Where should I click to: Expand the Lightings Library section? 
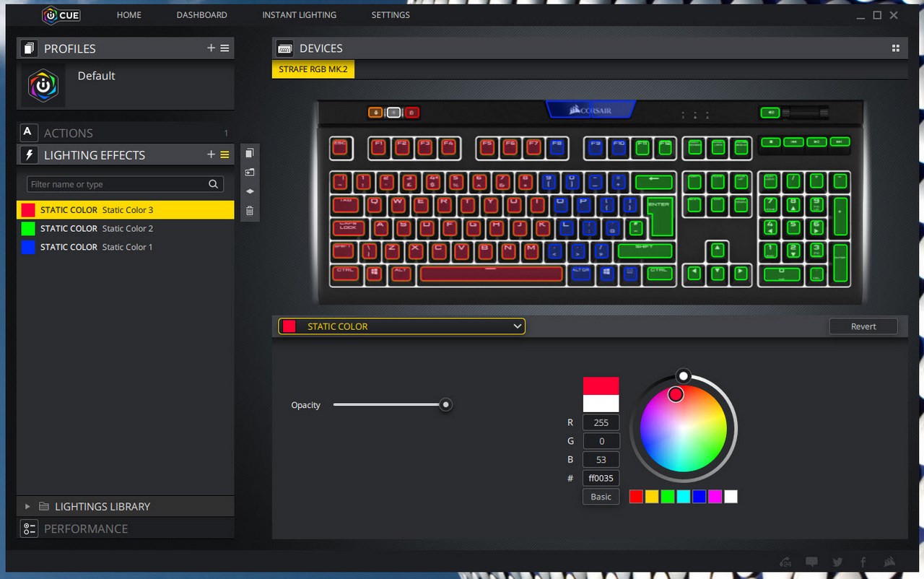coord(27,507)
